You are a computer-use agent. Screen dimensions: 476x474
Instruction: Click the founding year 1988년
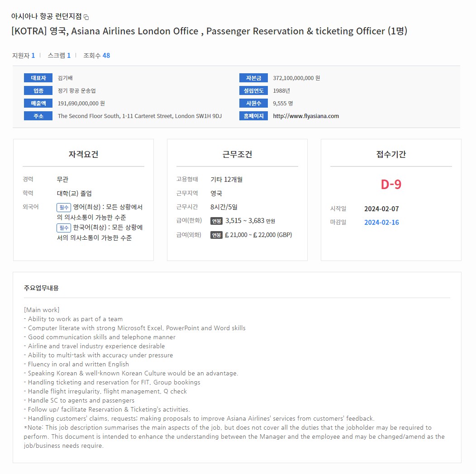click(x=281, y=91)
